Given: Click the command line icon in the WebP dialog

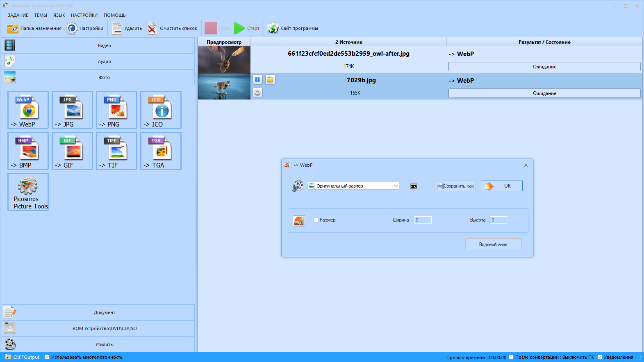Looking at the screenshot, I should 414,186.
